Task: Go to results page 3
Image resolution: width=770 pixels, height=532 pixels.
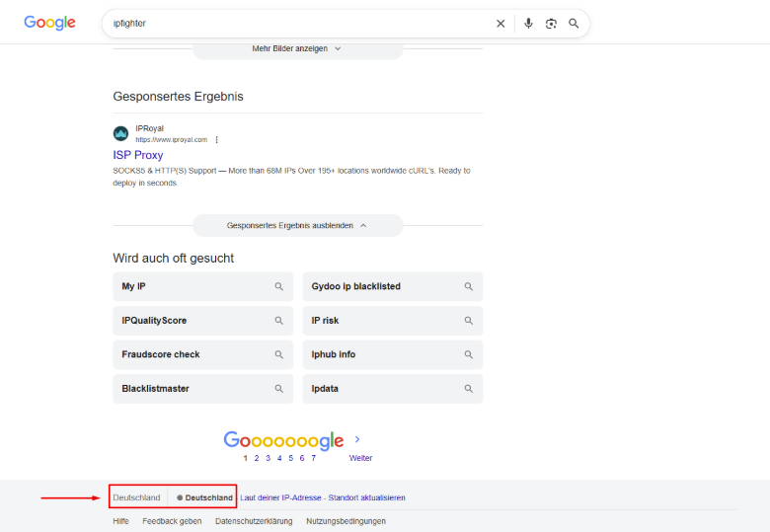Action: click(x=269, y=458)
